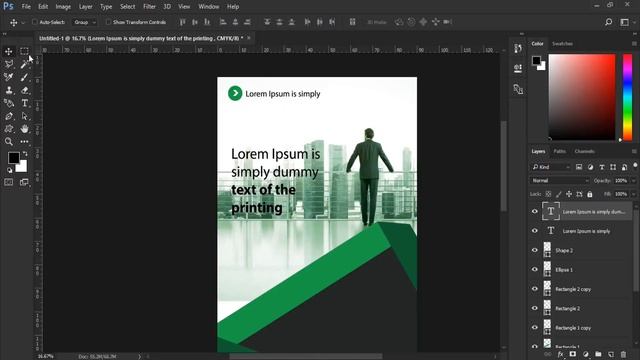
Task: Hide the 'Lorem Ipsum is simply' text layer
Action: pyautogui.click(x=535, y=231)
